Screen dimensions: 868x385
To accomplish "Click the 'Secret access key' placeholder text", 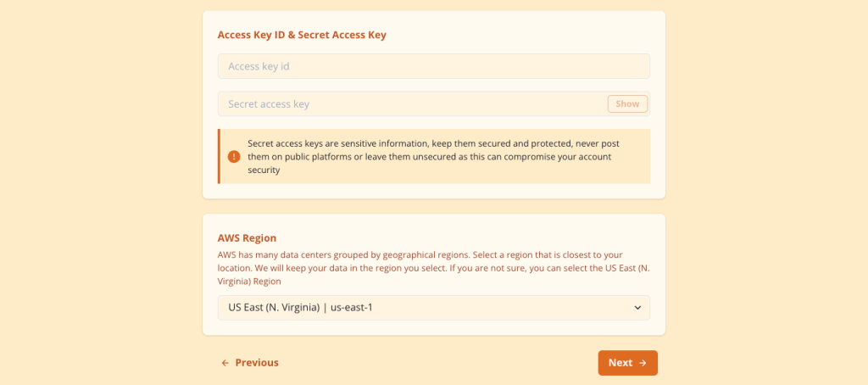I will click(269, 104).
